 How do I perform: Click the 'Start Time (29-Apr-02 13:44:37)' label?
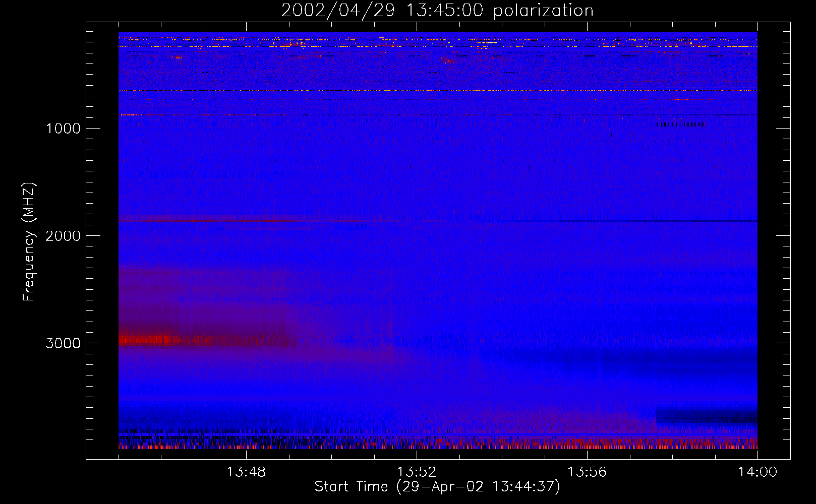pos(437,487)
